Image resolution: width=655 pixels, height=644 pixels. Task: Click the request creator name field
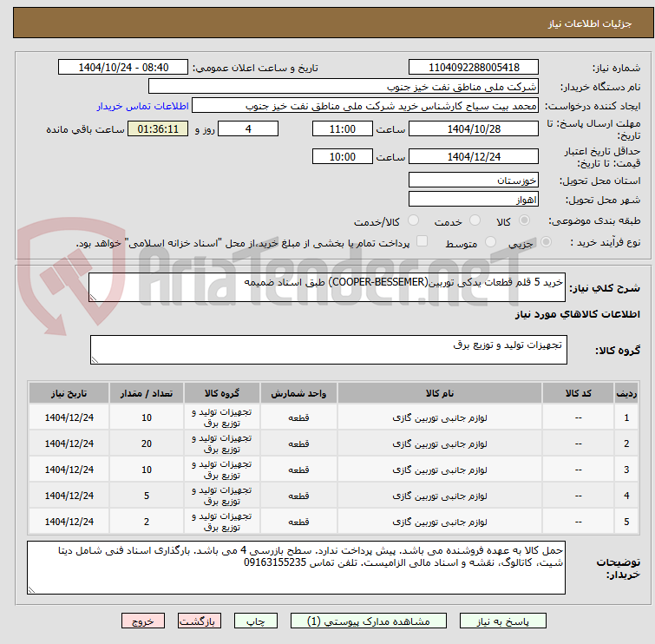(365, 106)
